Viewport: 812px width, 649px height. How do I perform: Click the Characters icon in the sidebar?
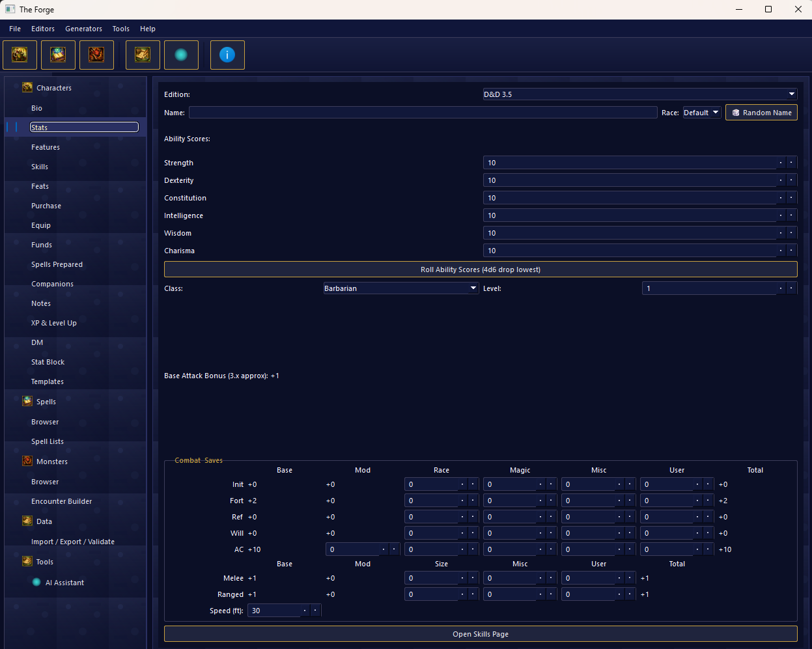point(27,87)
